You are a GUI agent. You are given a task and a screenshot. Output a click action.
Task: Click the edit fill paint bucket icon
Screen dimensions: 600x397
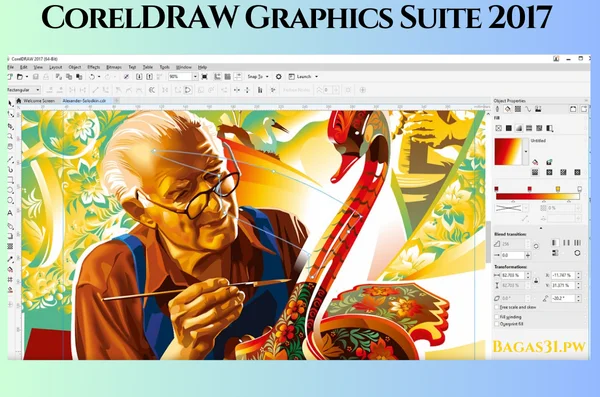535,162
